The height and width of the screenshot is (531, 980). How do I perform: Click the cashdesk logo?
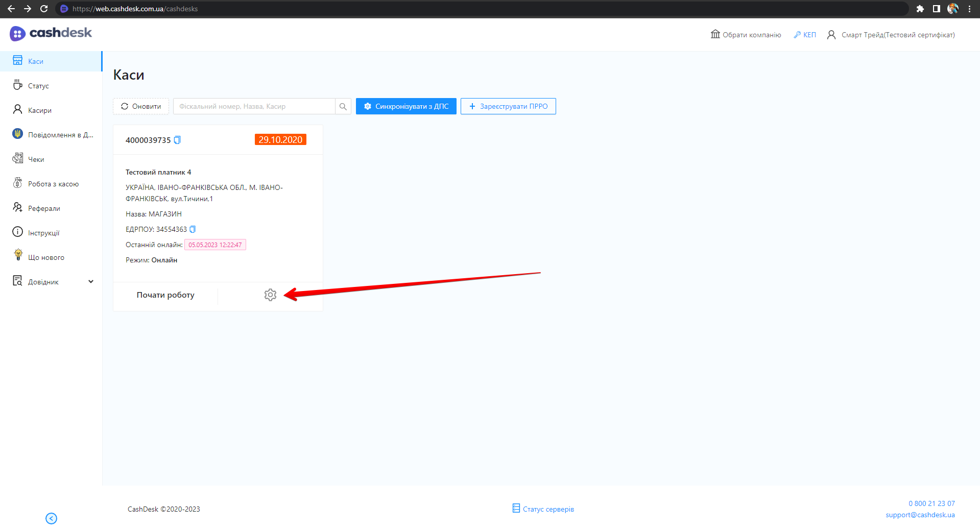(x=51, y=33)
